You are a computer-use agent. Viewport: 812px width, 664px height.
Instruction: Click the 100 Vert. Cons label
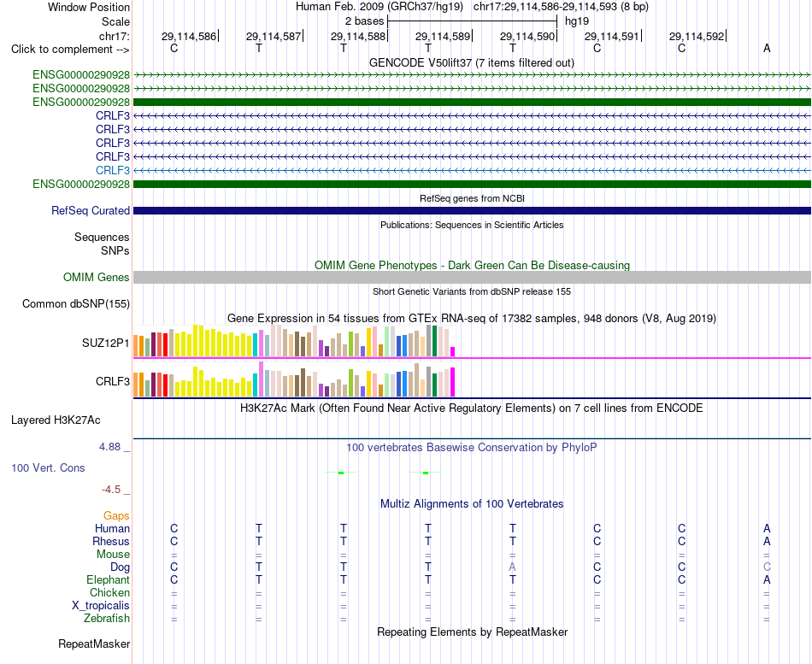click(x=48, y=467)
